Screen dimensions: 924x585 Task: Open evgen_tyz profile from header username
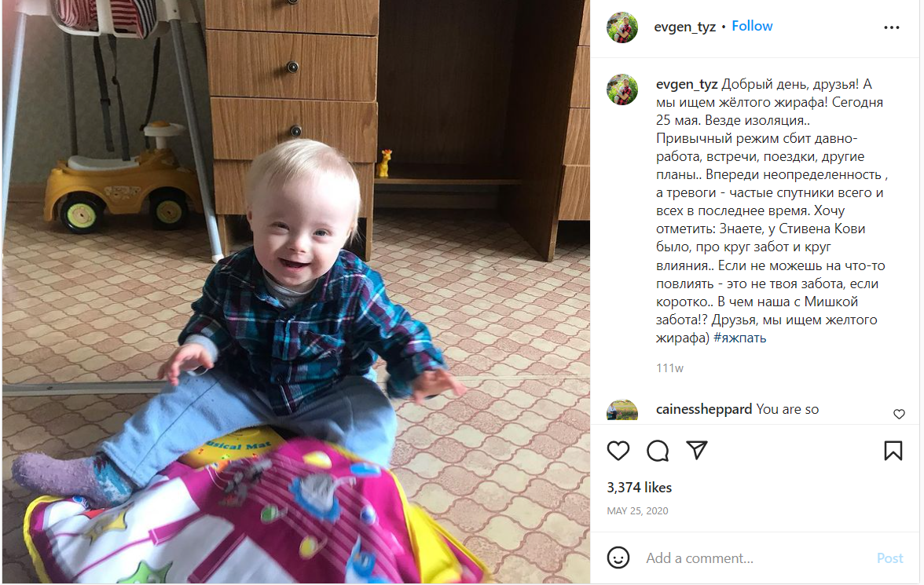coord(685,27)
